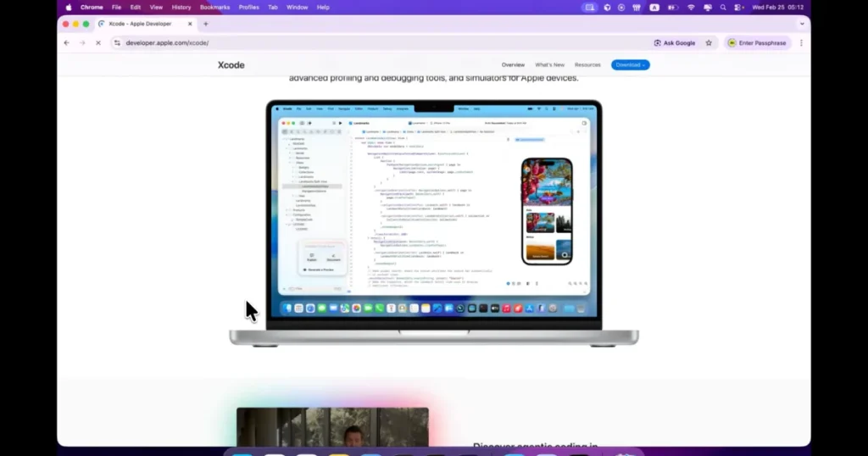868x456 pixels.
Task: Open the What's New link
Action: 549,64
